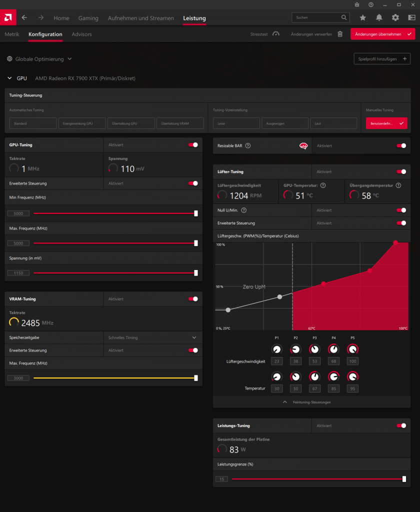Open notifications bell icon
The width and height of the screenshot is (420, 512).
point(379,17)
